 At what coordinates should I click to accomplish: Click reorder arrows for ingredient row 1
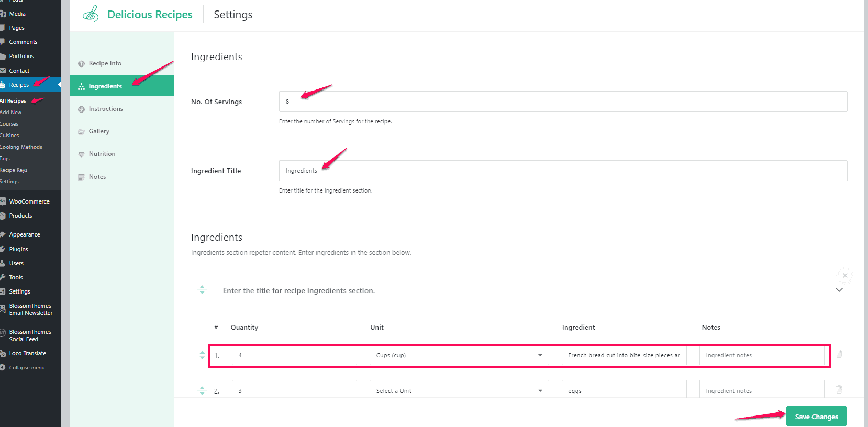click(x=202, y=355)
